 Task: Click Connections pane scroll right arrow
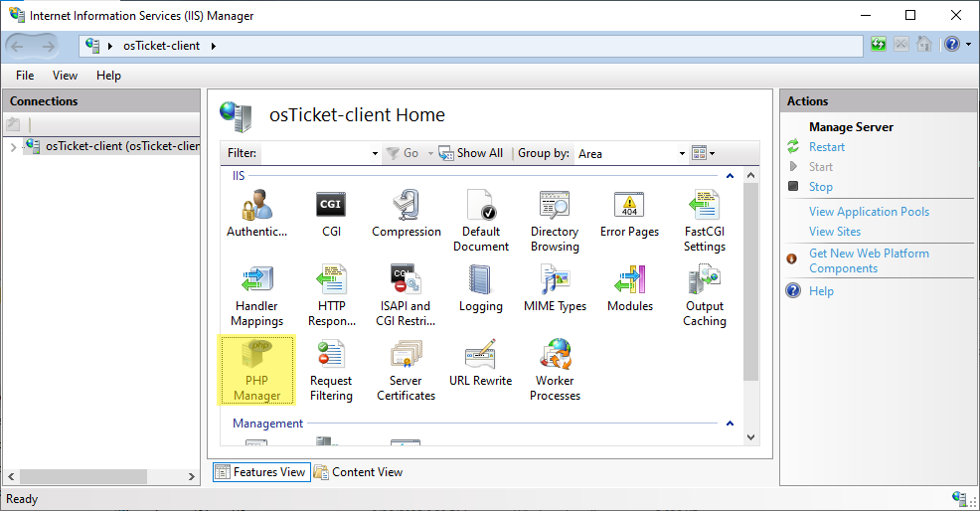pyautogui.click(x=191, y=476)
